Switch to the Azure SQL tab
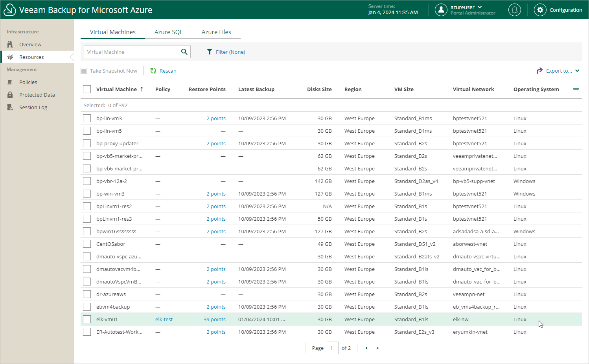This screenshot has width=589, height=364. (x=169, y=32)
